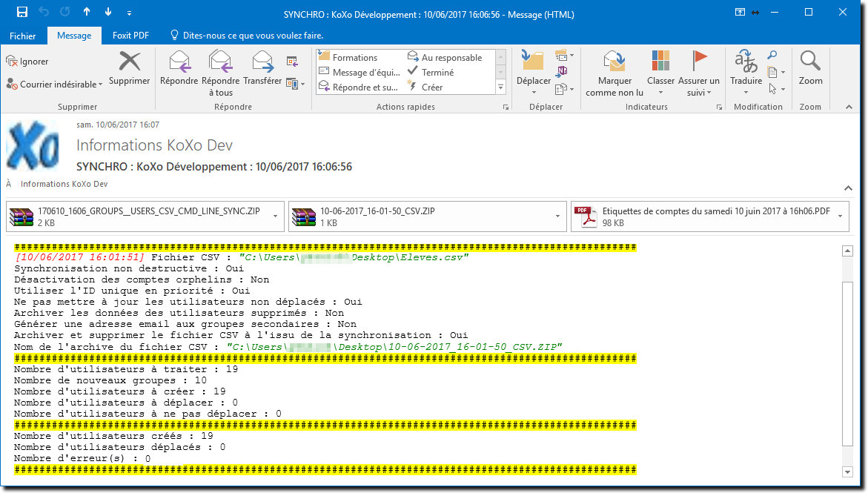The width and height of the screenshot is (868, 493).
Task: Delete the message with Supprimer
Action: (129, 69)
